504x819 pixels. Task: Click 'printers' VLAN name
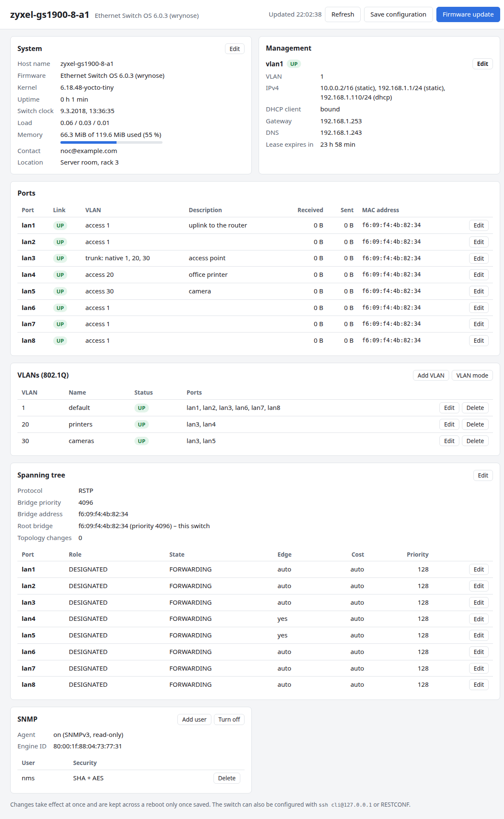80,424
